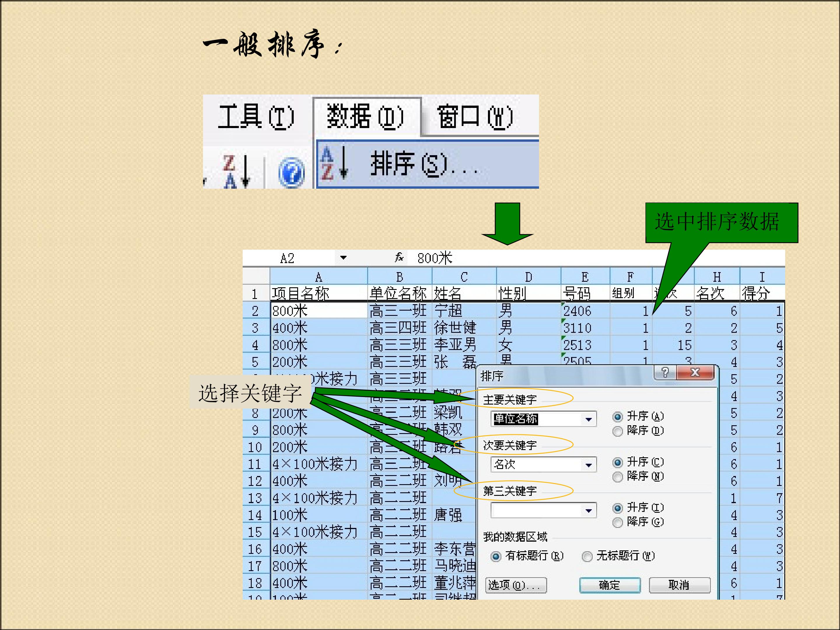Screen dimensions: 840x630
Task: Select 降序(N) for the secondary keyword
Action: pyautogui.click(x=618, y=477)
